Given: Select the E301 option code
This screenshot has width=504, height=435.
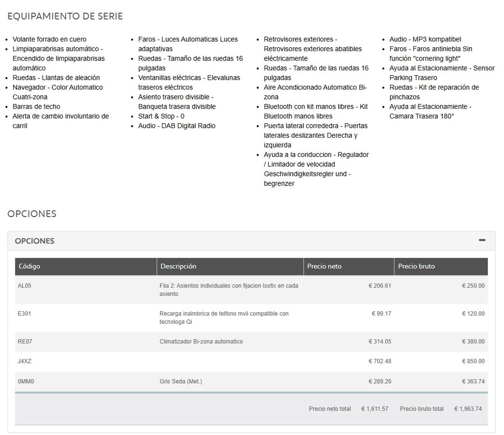Looking at the screenshot, I should pyautogui.click(x=24, y=314).
